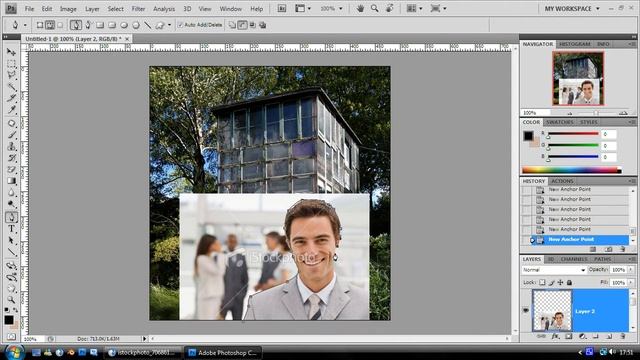Screen dimensions: 640x360
Task: Open Windows Start button
Action: [14, 352]
